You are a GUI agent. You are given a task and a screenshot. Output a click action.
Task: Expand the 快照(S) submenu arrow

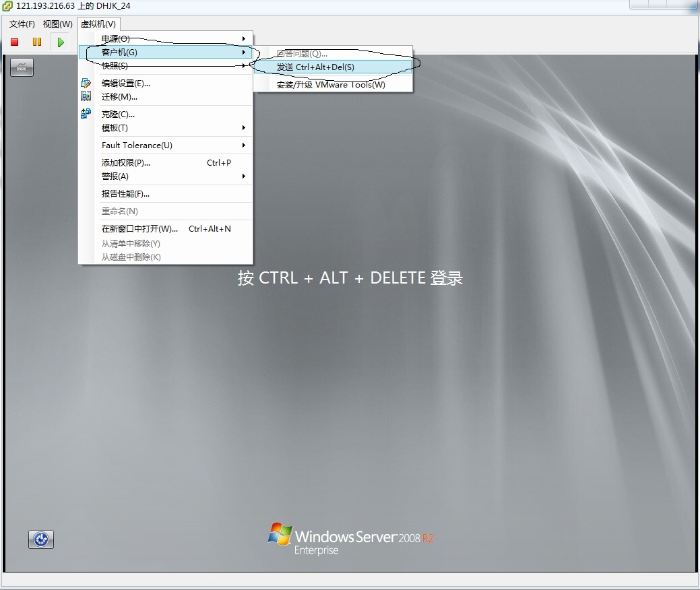coord(244,65)
